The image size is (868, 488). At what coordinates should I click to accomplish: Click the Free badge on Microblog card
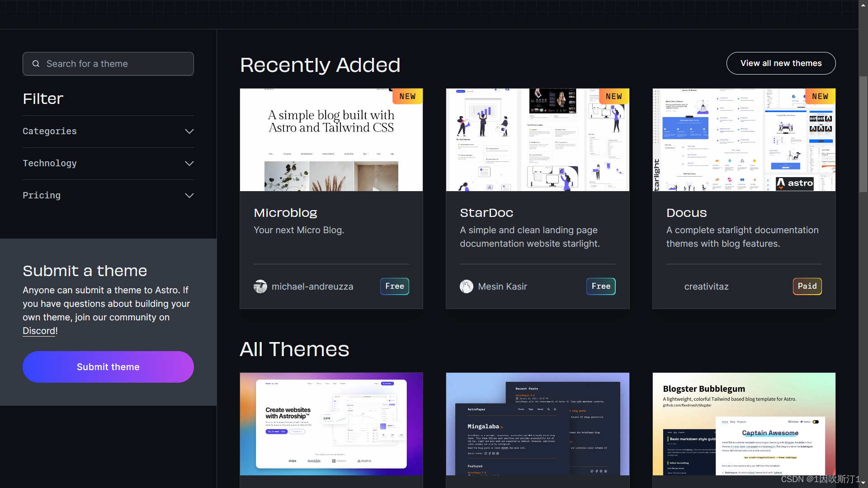click(x=394, y=286)
